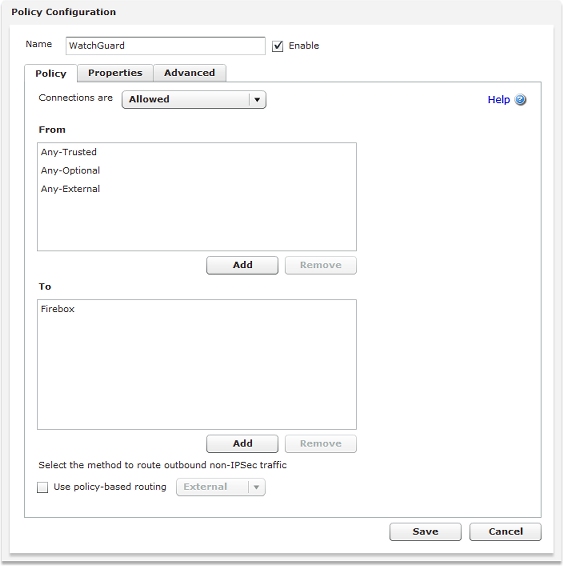This screenshot has width=563, height=566.
Task: Save the policy configuration
Action: coord(425,532)
